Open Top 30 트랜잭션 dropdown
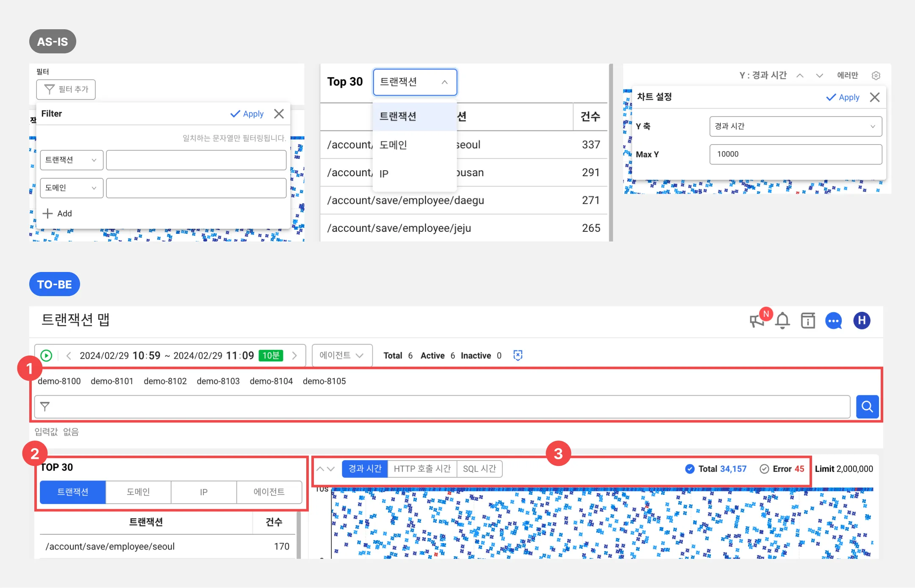Screen dimensions: 915x588 point(415,82)
